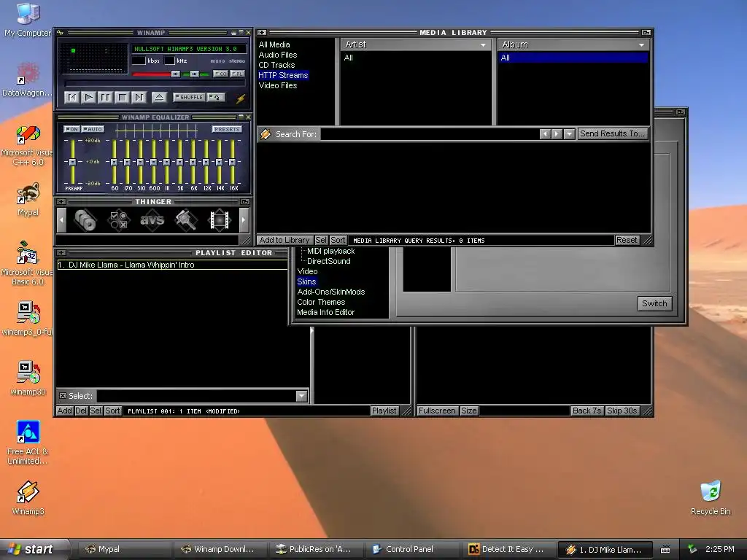Click the Media Library Reset button
Screen dimensions: 747x560
(627, 240)
